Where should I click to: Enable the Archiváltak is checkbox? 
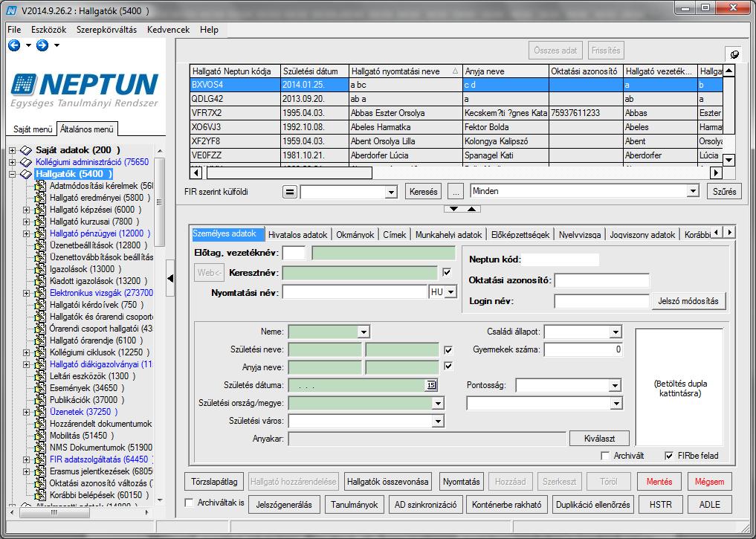pyautogui.click(x=190, y=503)
